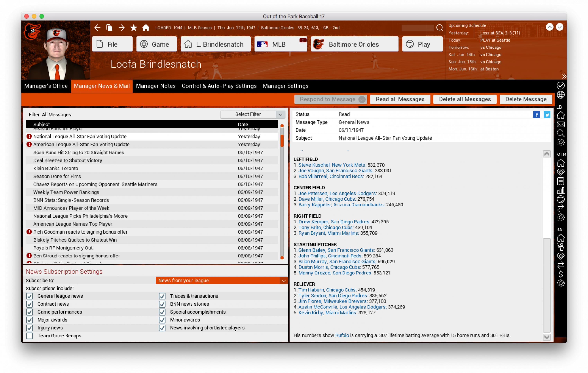Select Weekly Team Power Rankings message
Image resolution: width=588 pixels, height=373 pixels.
pos(66,192)
